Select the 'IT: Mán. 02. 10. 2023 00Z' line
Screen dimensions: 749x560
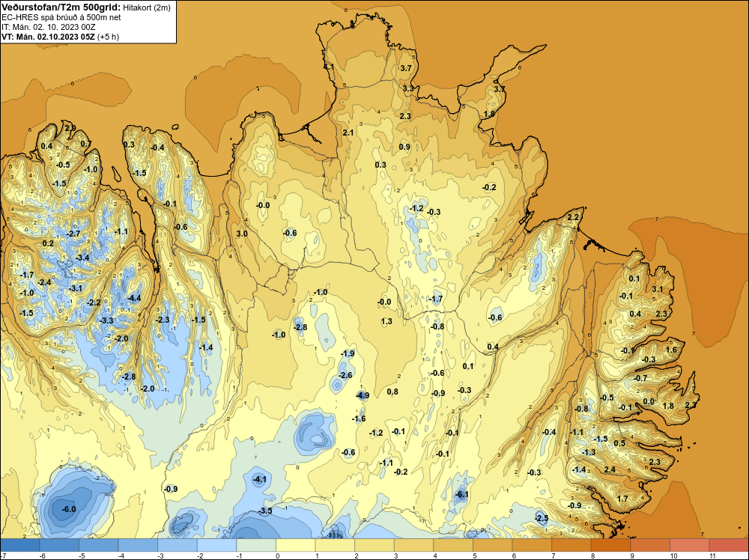(48, 27)
